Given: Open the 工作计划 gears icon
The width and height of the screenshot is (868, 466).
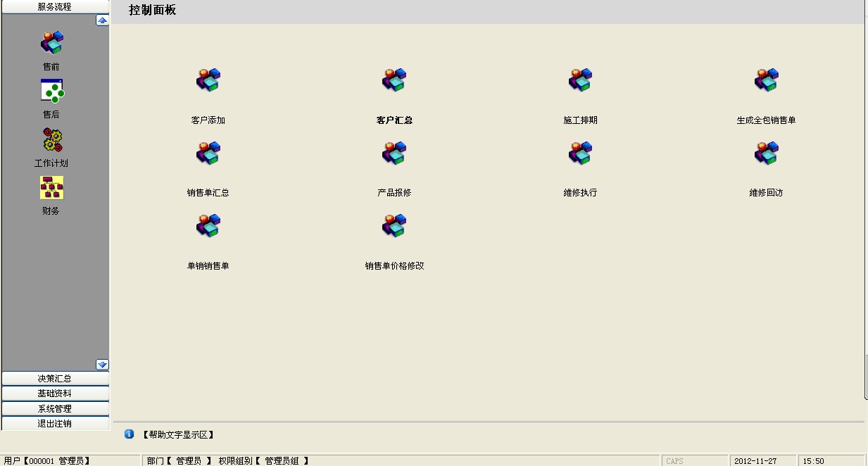Looking at the screenshot, I should [51, 139].
